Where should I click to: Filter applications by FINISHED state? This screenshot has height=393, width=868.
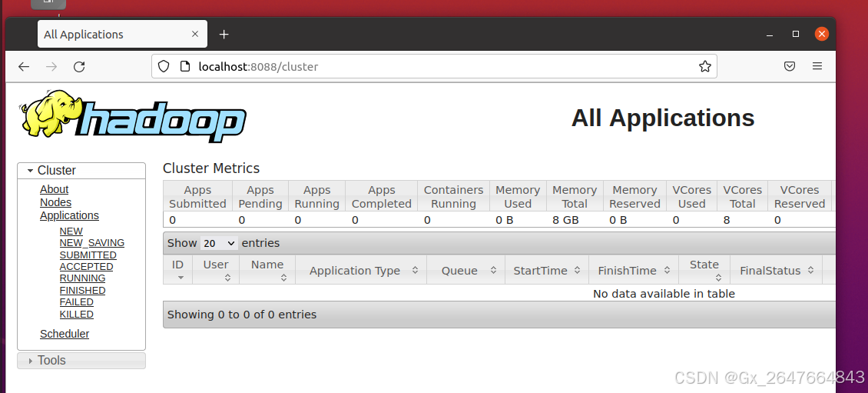point(82,291)
